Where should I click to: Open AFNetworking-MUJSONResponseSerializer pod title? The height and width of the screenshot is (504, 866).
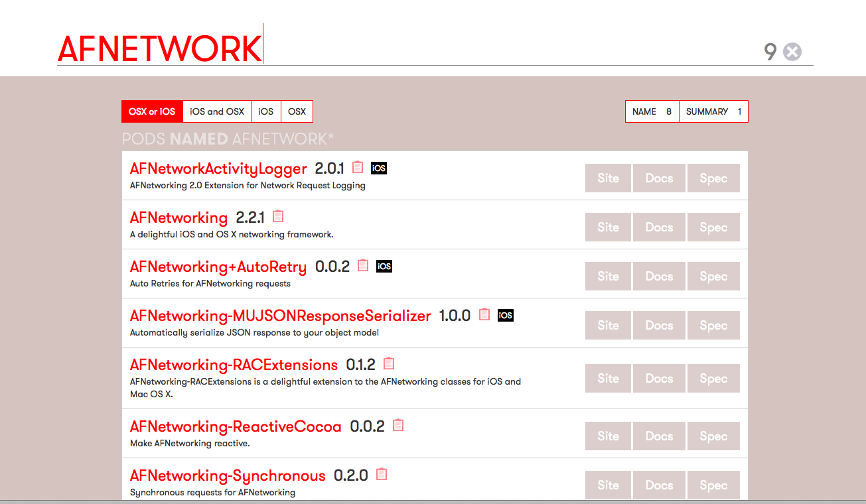(x=281, y=316)
